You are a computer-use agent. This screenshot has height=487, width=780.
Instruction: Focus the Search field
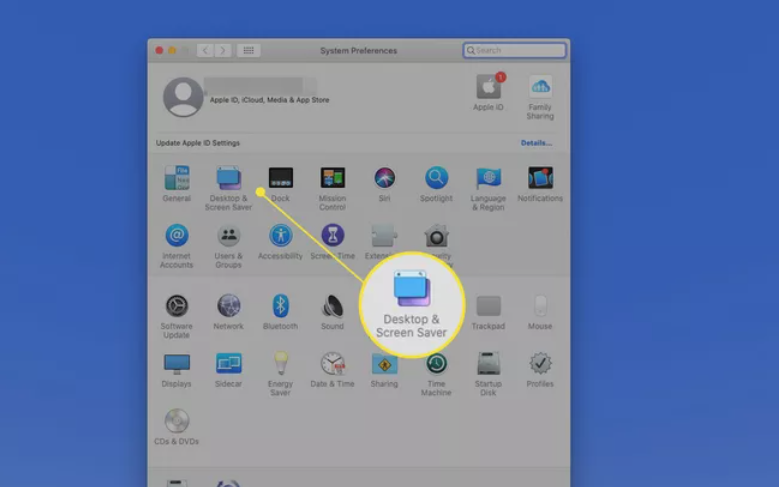[514, 50]
